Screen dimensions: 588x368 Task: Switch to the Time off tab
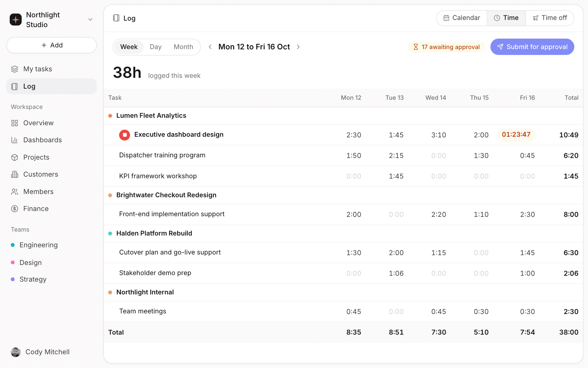pyautogui.click(x=550, y=18)
